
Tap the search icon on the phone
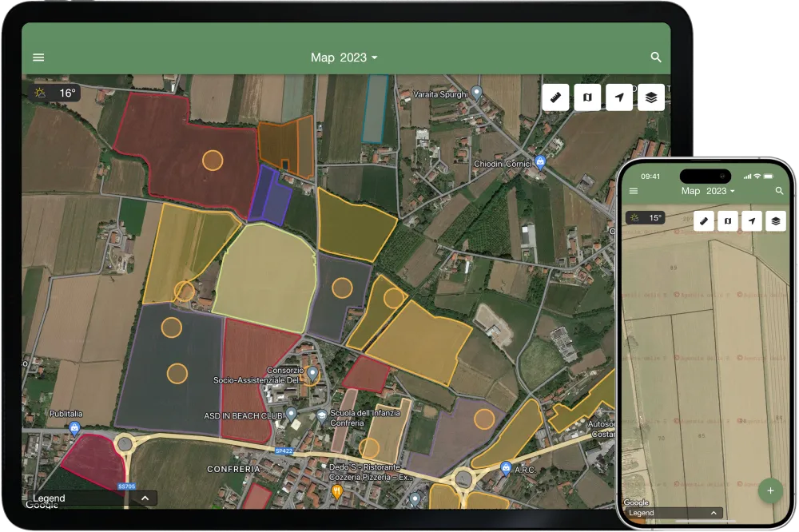click(779, 191)
